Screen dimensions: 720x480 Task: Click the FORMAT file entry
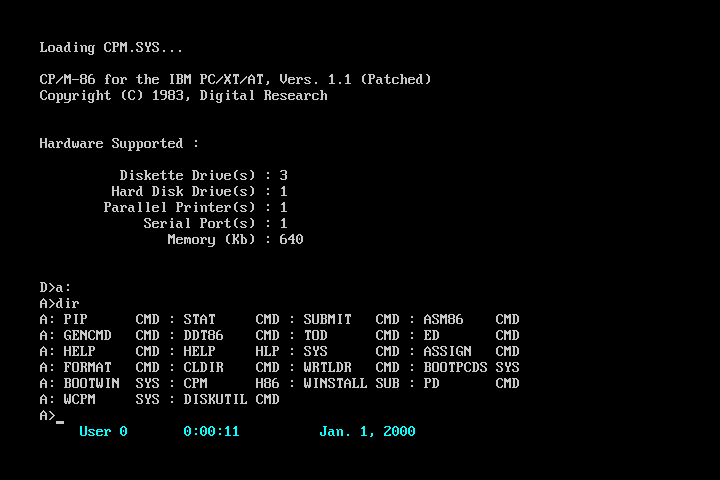[x=112, y=368]
